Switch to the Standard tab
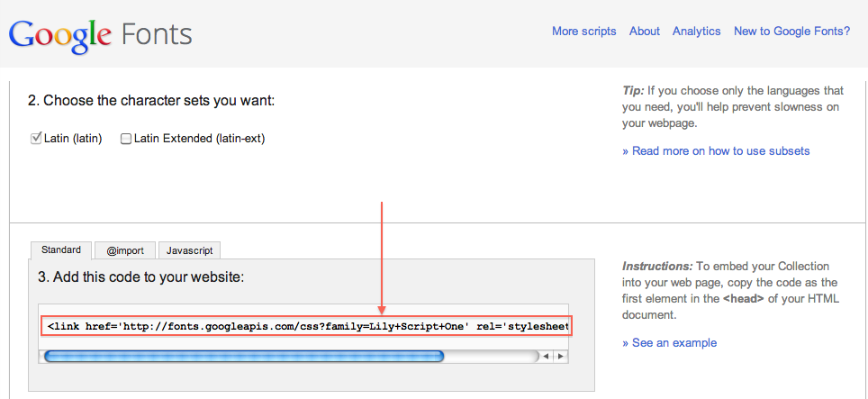 pyautogui.click(x=60, y=250)
